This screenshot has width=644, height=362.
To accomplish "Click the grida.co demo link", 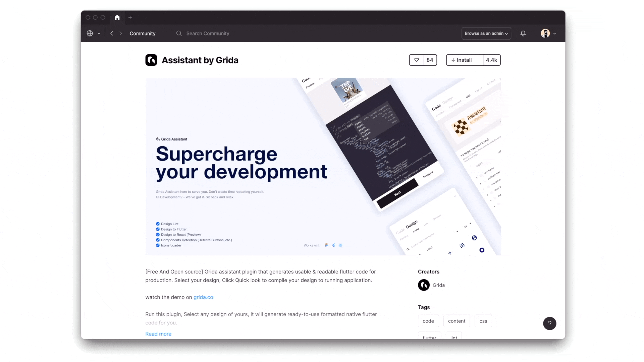I will [x=204, y=297].
